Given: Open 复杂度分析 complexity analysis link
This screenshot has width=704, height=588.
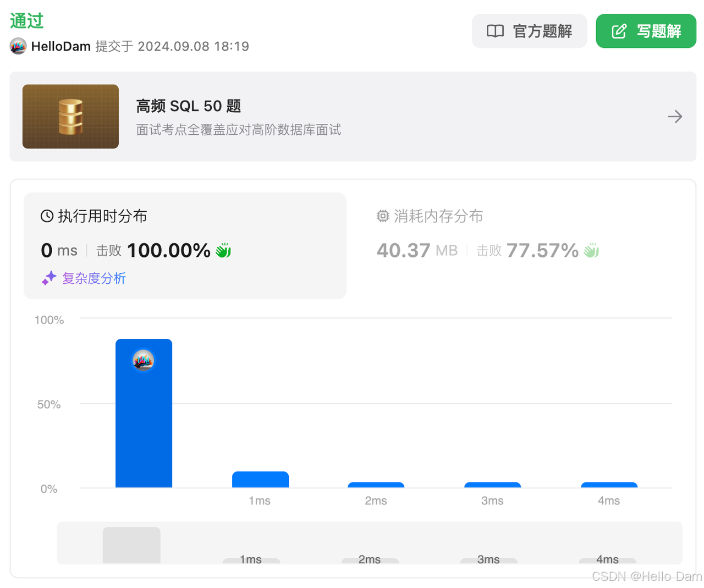Looking at the screenshot, I should 94,278.
